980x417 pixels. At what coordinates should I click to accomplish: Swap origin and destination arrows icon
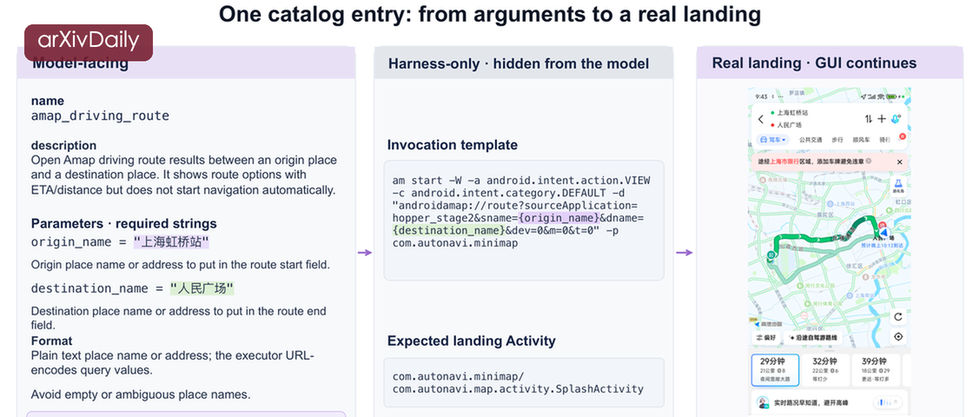869,119
